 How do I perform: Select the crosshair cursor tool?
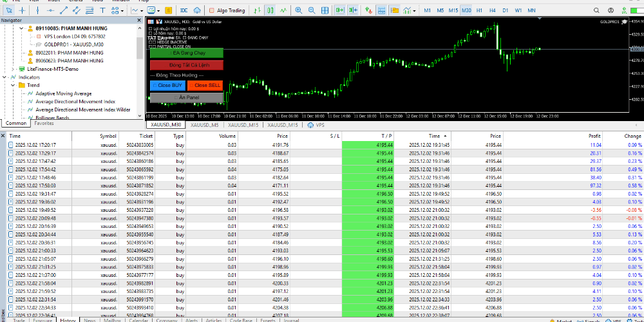[x=23, y=11]
